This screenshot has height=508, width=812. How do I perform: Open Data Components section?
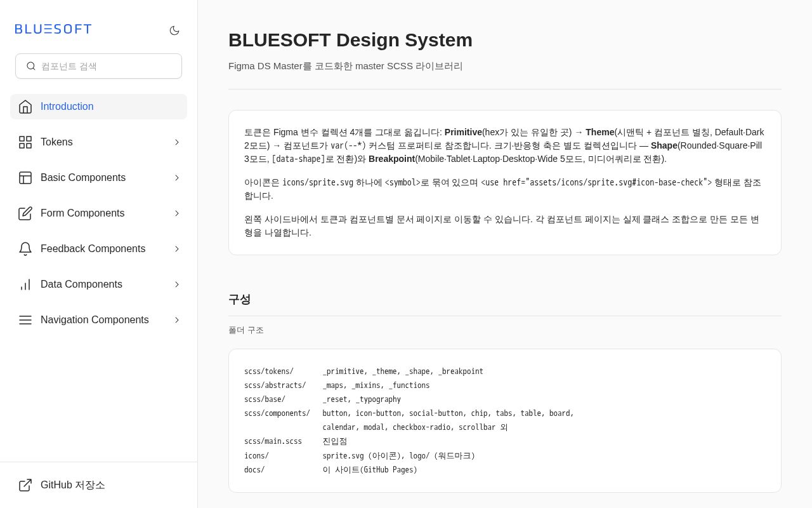pyautogui.click(x=98, y=284)
